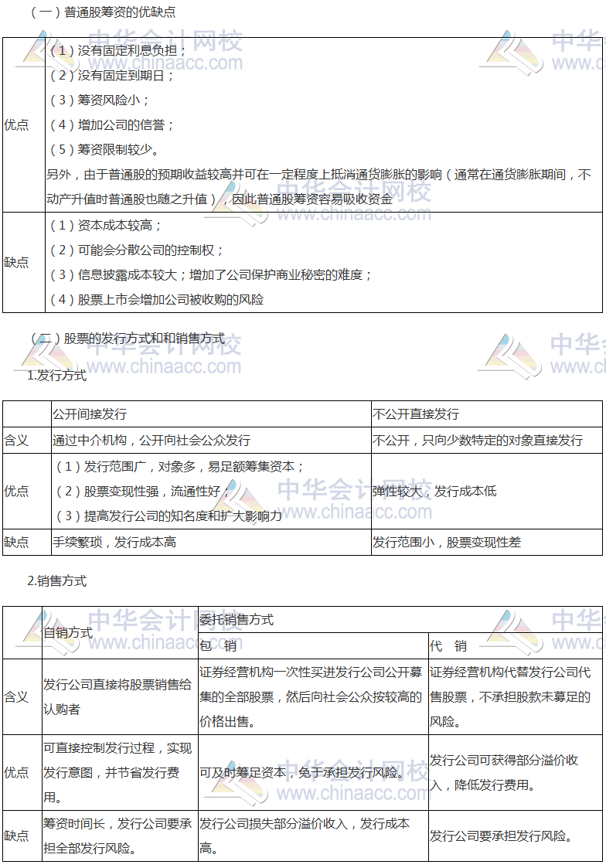Click heading （一）普通股筹资的优缺点
This screenshot has height=868, width=606.
tap(103, 12)
